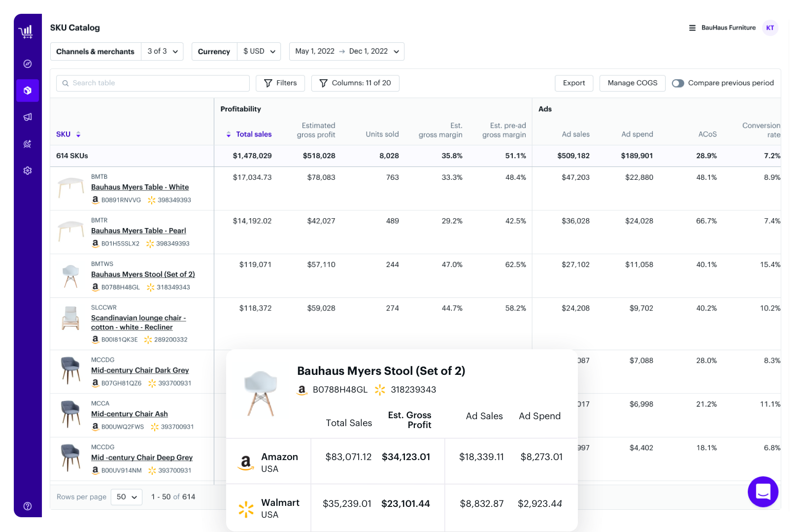Click the Est. gross margin column header

click(x=440, y=130)
